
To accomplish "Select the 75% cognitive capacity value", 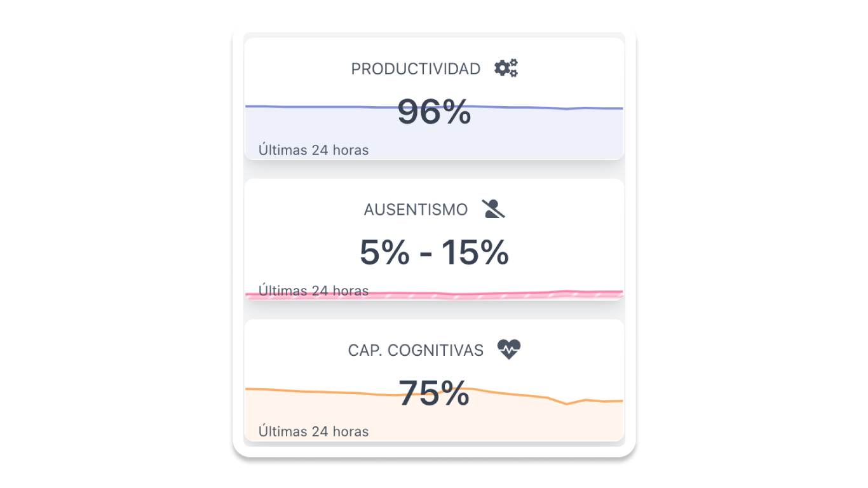I will click(434, 393).
